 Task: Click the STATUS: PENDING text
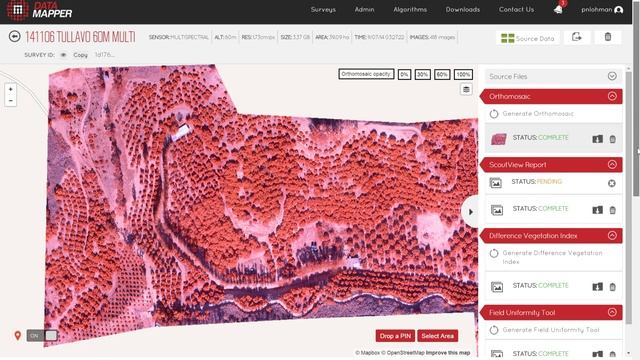(537, 181)
